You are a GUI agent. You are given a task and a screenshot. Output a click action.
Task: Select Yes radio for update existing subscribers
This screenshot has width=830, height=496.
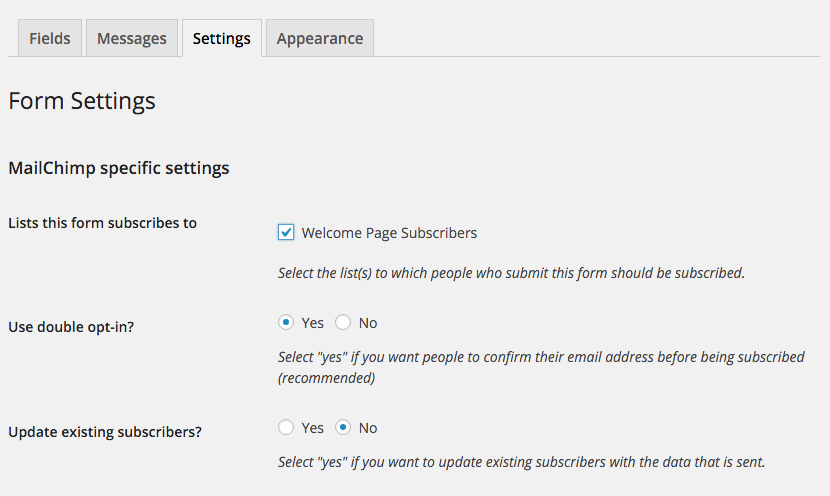coord(286,427)
